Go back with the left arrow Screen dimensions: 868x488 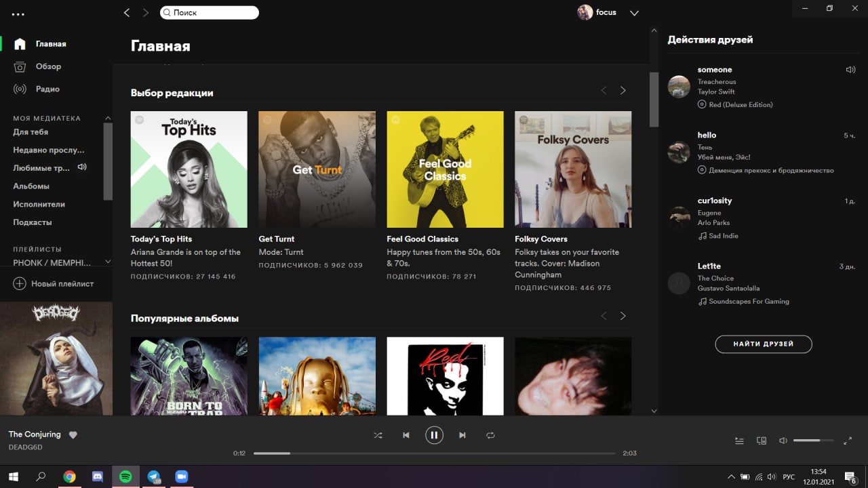click(x=126, y=13)
